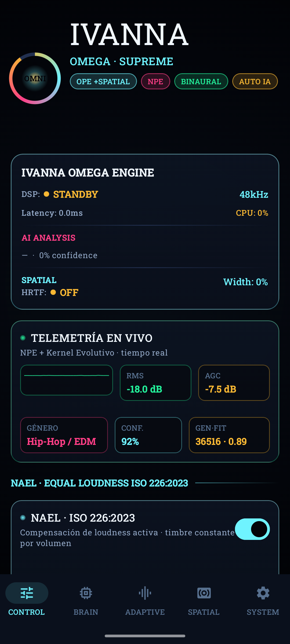Open the Spatial speaker icon
290x644 pixels.
tap(204, 593)
